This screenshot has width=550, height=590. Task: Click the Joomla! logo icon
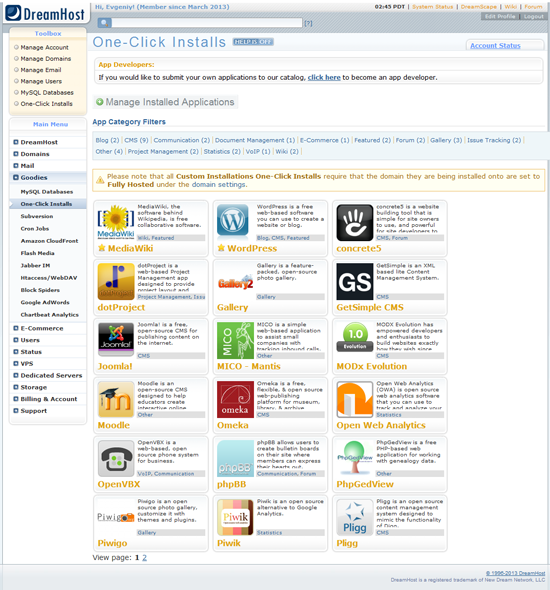click(116, 339)
